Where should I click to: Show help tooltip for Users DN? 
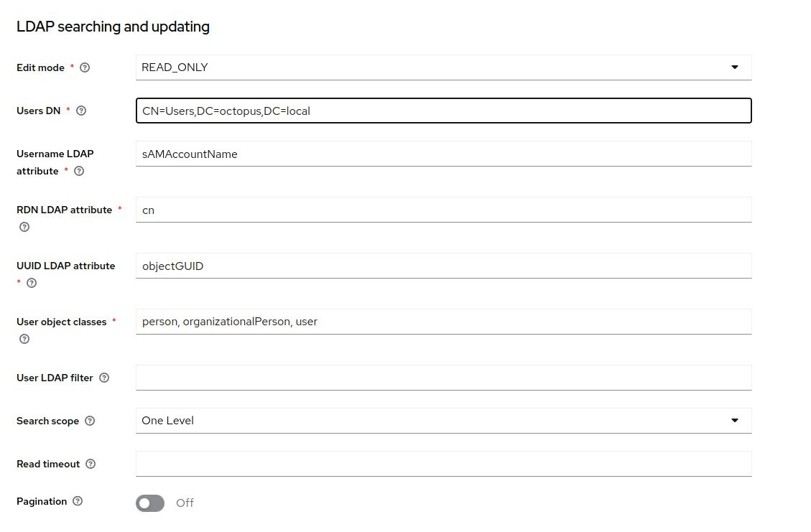coord(81,111)
